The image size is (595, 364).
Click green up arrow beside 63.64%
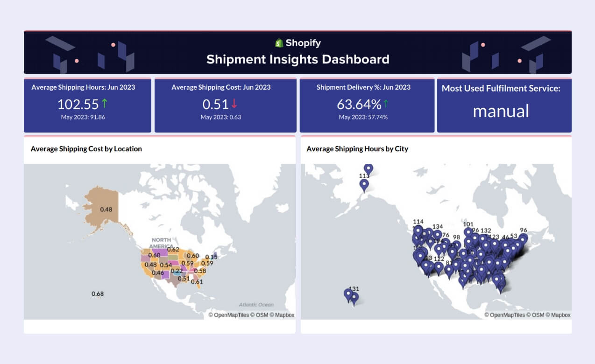(386, 104)
